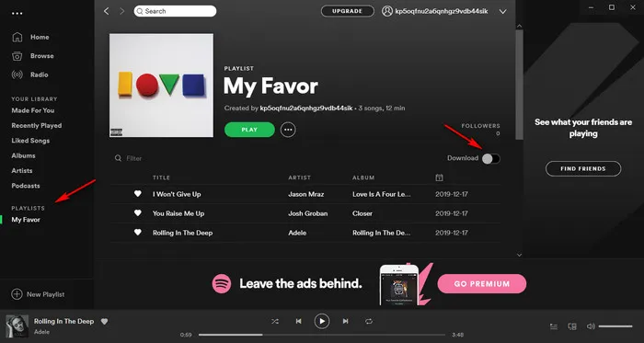Screen dimensions: 644x343
Task: Click the UPGRADE button
Action: [x=348, y=11]
